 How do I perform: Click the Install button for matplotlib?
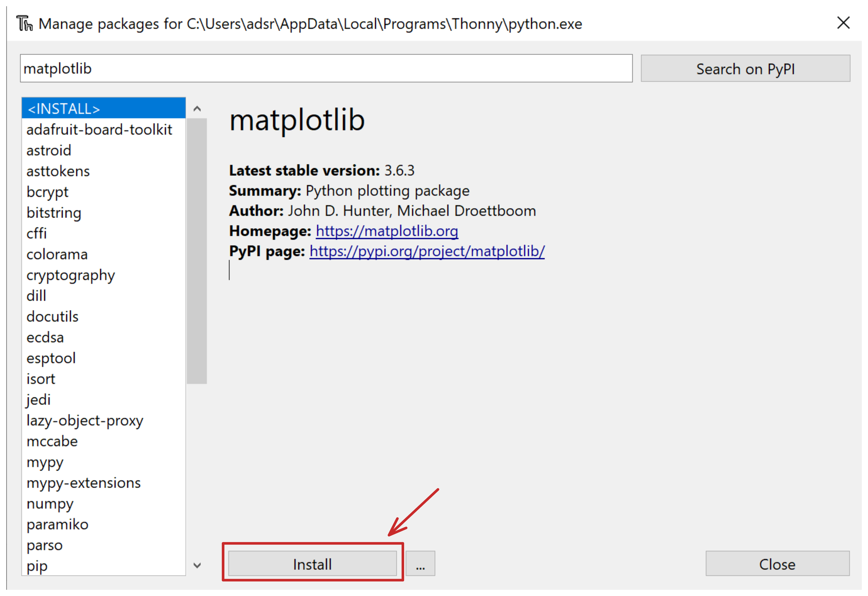click(312, 563)
